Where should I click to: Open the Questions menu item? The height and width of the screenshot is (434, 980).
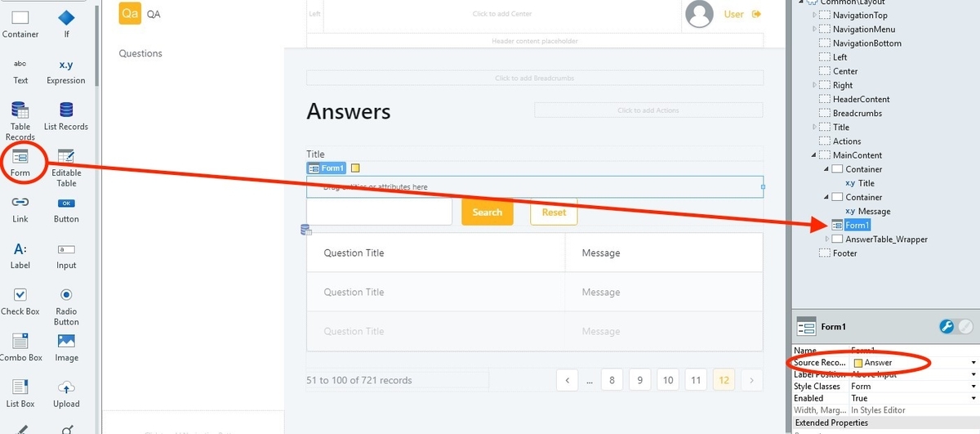click(x=140, y=53)
